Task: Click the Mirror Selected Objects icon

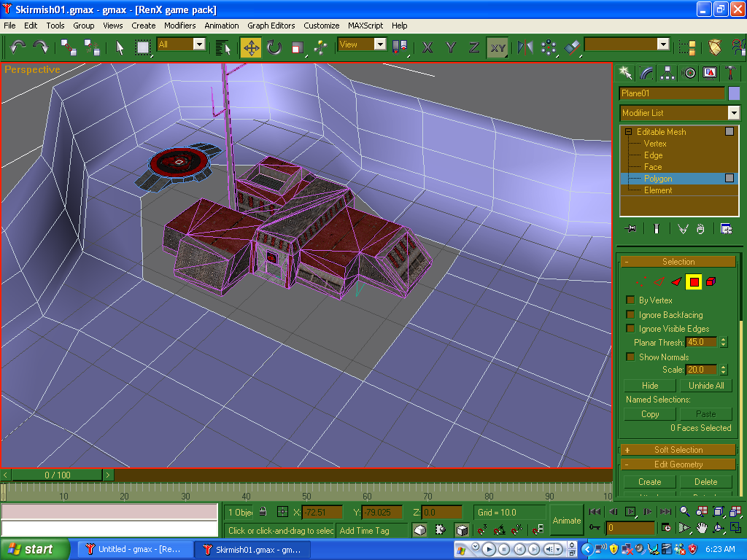Action: pyautogui.click(x=525, y=48)
